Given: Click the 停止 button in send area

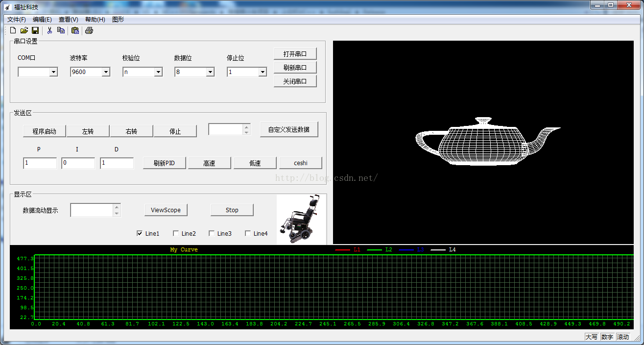Looking at the screenshot, I should click(x=175, y=131).
